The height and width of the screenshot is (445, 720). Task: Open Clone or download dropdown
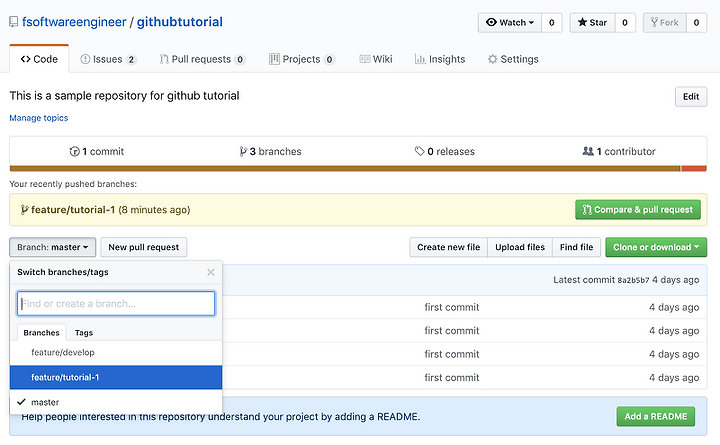pos(656,247)
